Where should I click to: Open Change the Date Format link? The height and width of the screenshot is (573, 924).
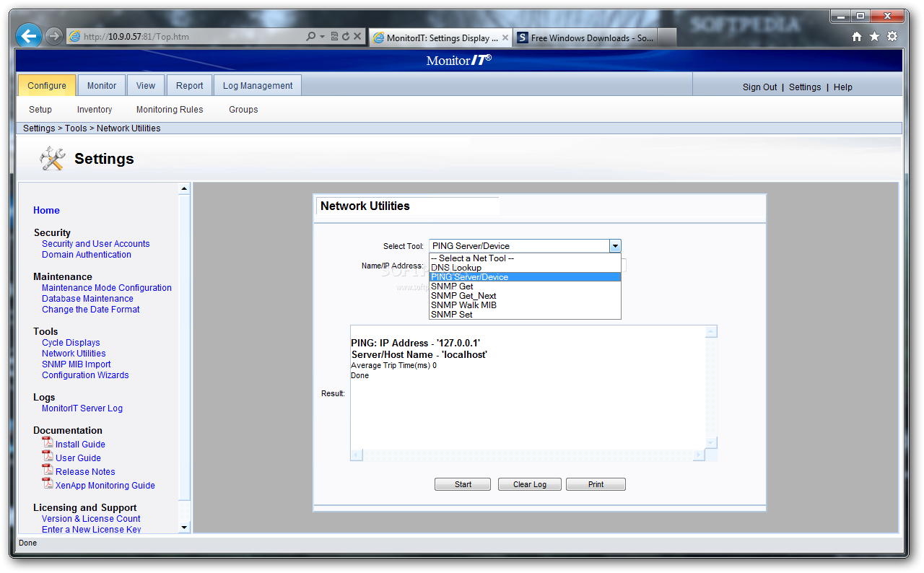click(91, 310)
